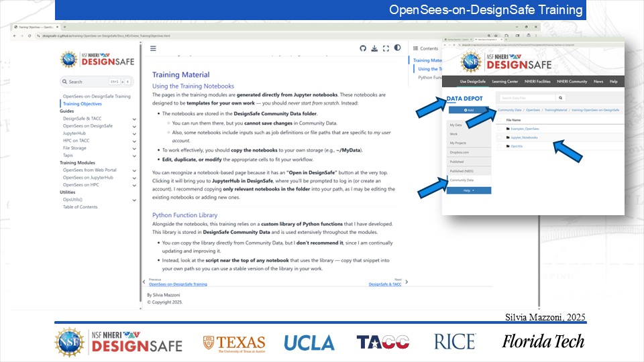Expand the JupyterHub sidebar section
The height and width of the screenshot is (362, 644).
134,133
